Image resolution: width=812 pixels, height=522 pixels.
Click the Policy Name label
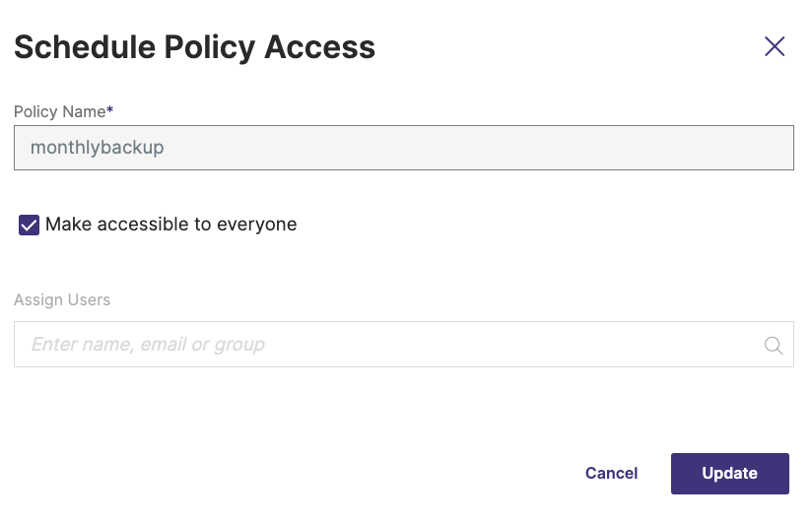pos(59,111)
